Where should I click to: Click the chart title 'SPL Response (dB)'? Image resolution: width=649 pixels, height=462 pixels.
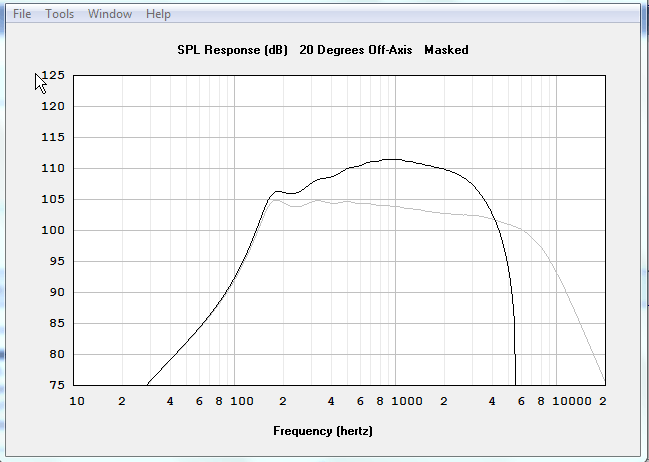(232, 50)
